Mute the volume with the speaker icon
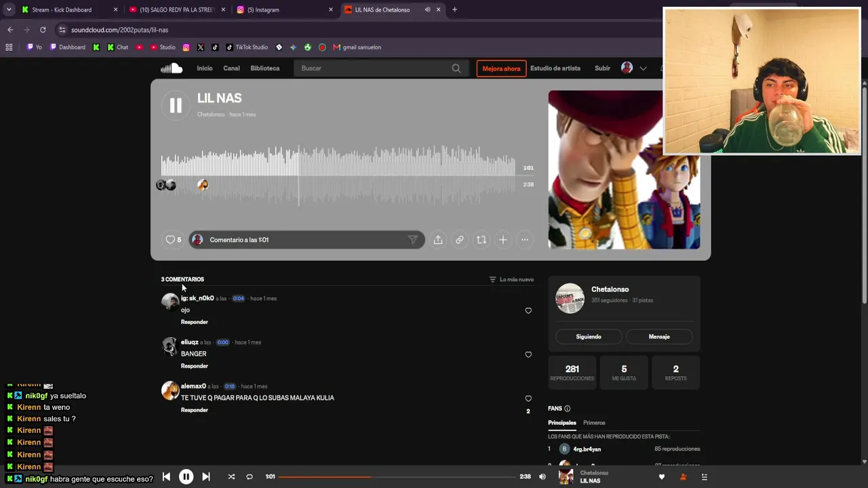 click(x=542, y=476)
